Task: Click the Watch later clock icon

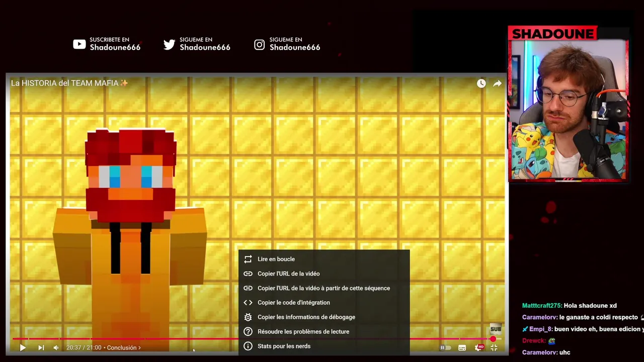Action: click(x=481, y=83)
